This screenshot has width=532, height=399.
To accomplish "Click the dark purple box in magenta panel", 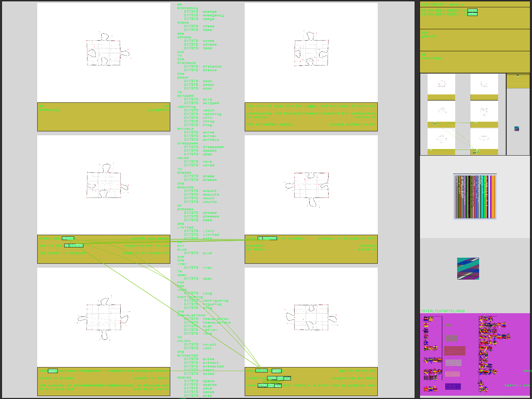I will click(x=453, y=386).
